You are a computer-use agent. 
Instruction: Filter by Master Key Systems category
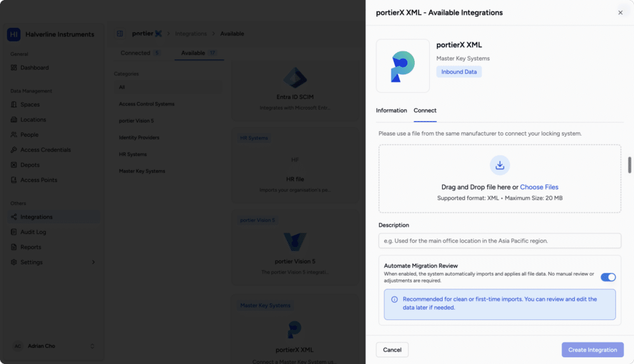point(168,171)
